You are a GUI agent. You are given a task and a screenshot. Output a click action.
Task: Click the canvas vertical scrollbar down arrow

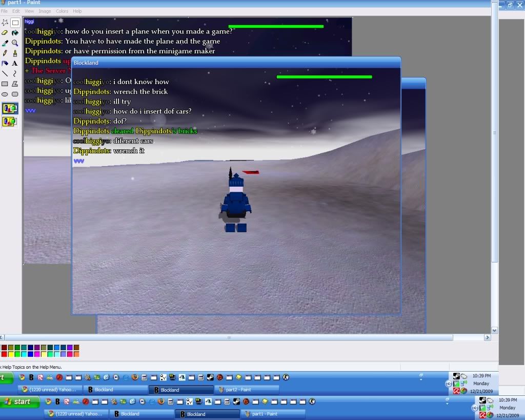[x=495, y=330]
